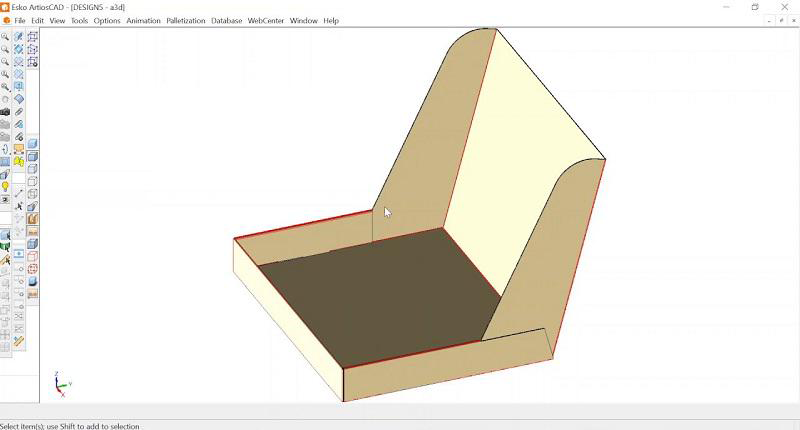Open the Database menu

(x=227, y=20)
